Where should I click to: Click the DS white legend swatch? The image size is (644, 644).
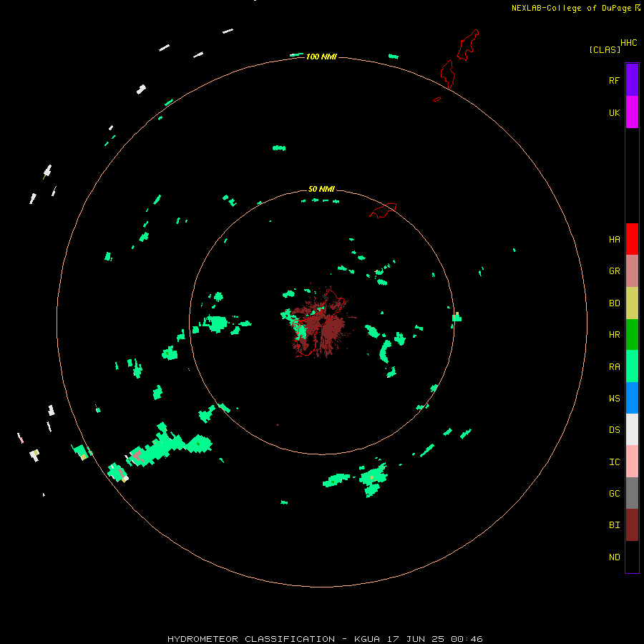click(x=632, y=429)
